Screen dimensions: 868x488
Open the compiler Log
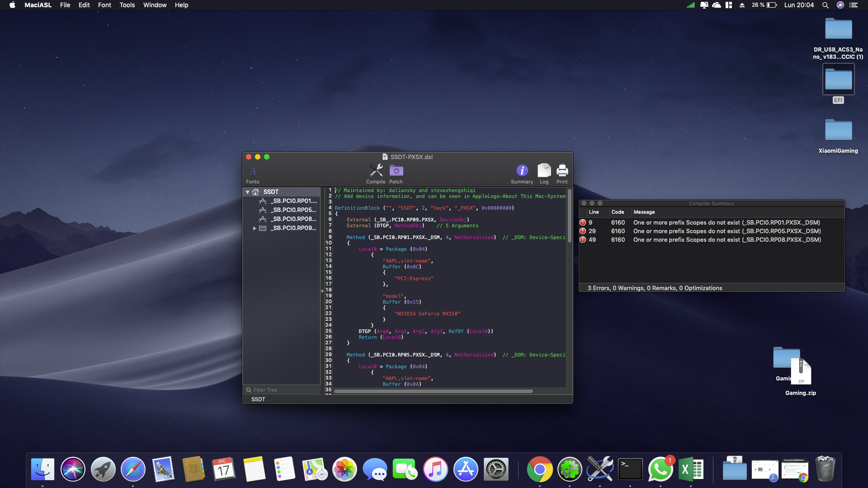point(544,171)
